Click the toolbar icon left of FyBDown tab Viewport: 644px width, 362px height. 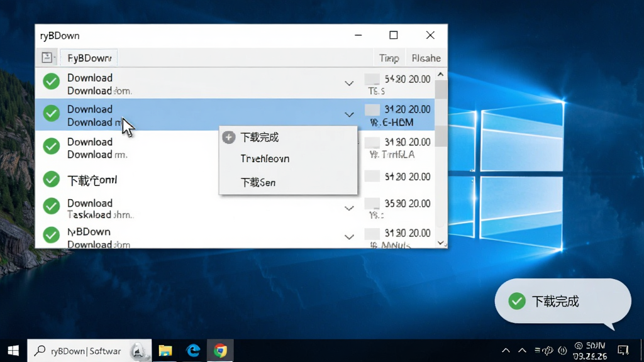(47, 57)
